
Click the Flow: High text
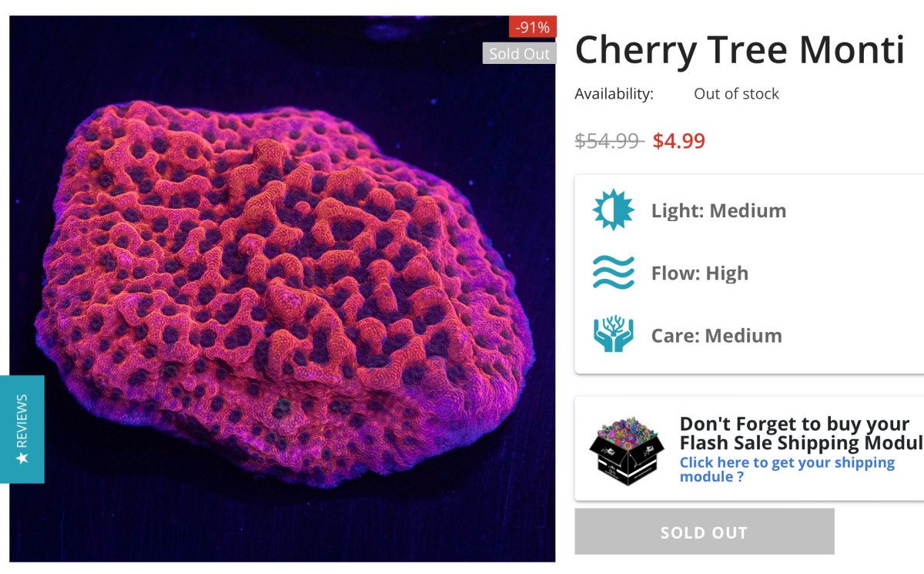click(699, 274)
